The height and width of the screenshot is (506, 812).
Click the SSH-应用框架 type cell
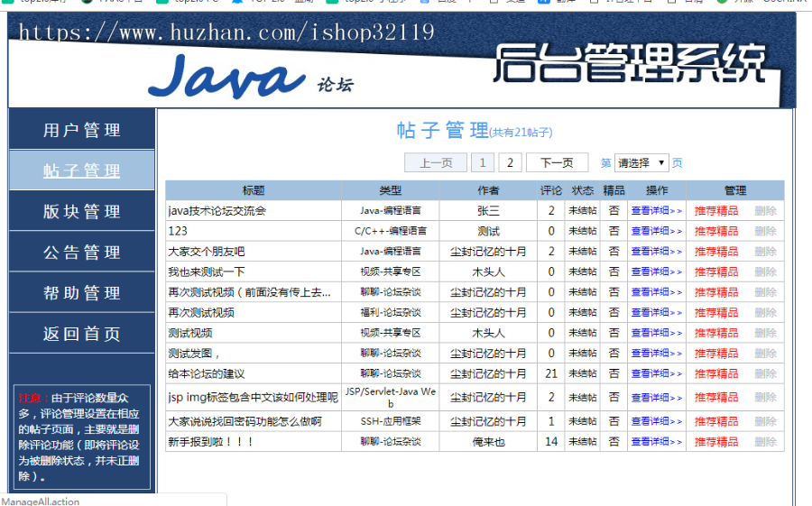[390, 421]
